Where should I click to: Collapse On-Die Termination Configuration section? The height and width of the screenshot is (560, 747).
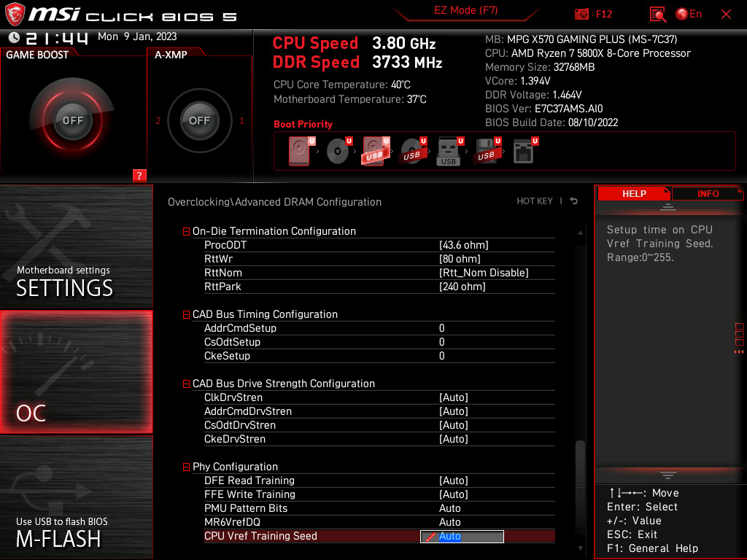point(186,231)
